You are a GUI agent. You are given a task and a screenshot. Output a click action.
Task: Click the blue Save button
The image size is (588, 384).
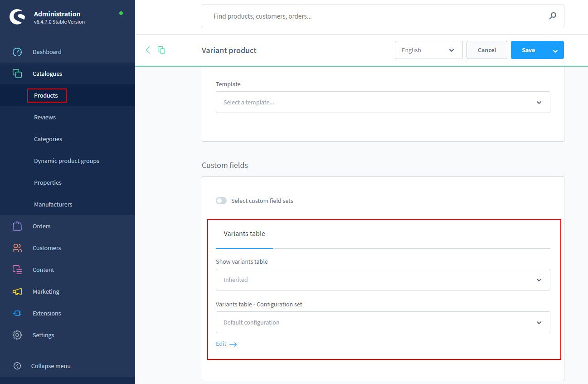pyautogui.click(x=529, y=50)
